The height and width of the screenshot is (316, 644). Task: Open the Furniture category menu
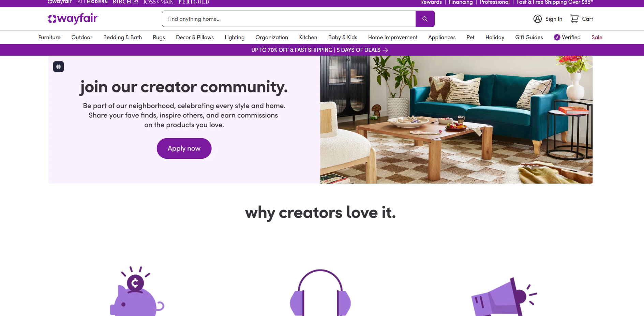pyautogui.click(x=49, y=37)
